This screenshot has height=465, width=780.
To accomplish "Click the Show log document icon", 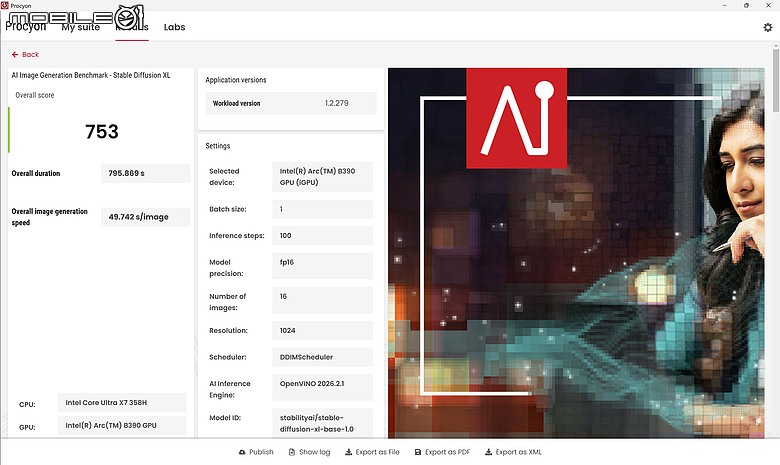I will 292,452.
